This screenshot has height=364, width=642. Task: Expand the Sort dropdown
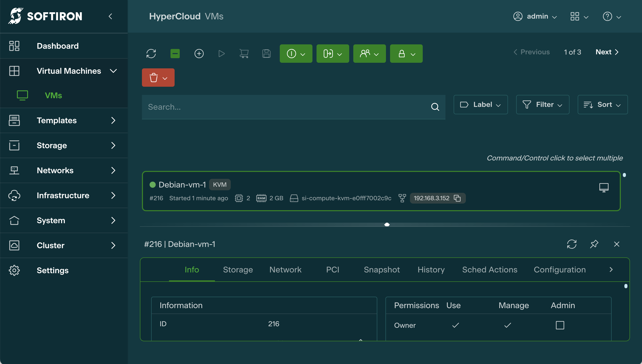point(602,105)
